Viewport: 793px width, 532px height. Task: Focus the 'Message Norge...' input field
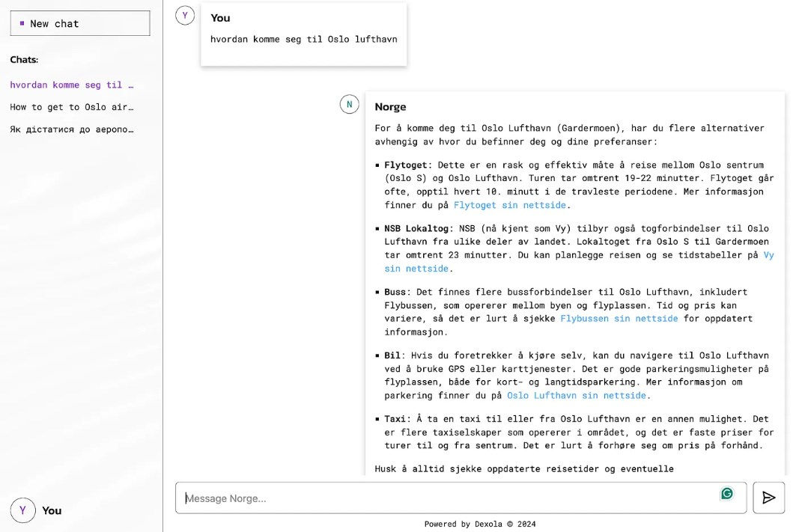461,498
